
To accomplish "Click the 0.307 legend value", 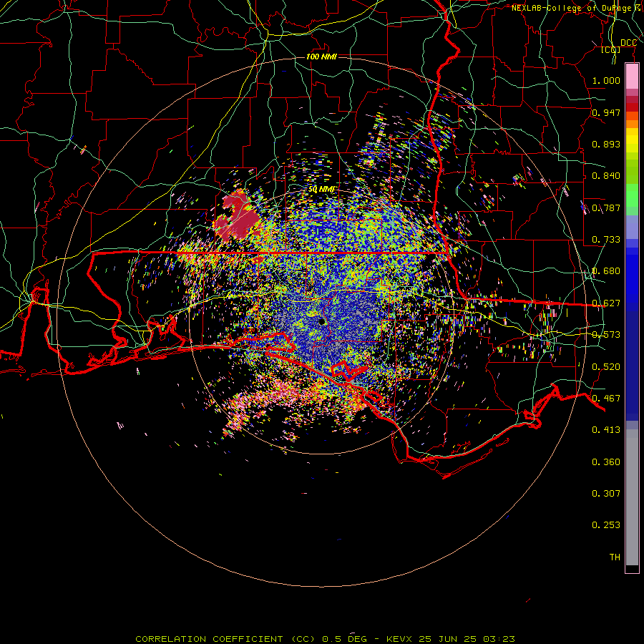I will click(x=606, y=494).
